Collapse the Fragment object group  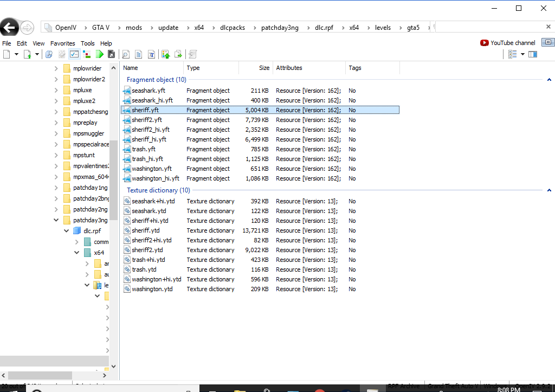coord(549,80)
